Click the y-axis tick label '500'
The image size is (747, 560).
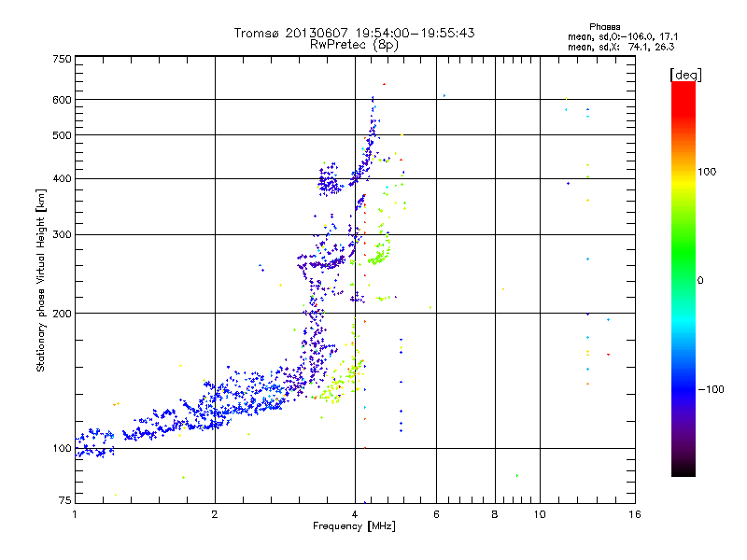(x=62, y=135)
